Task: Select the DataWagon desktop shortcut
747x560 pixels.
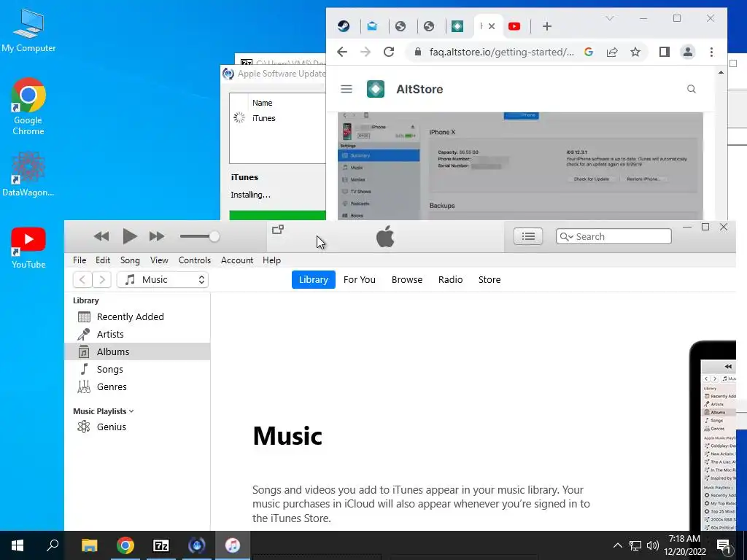Action: 28,174
